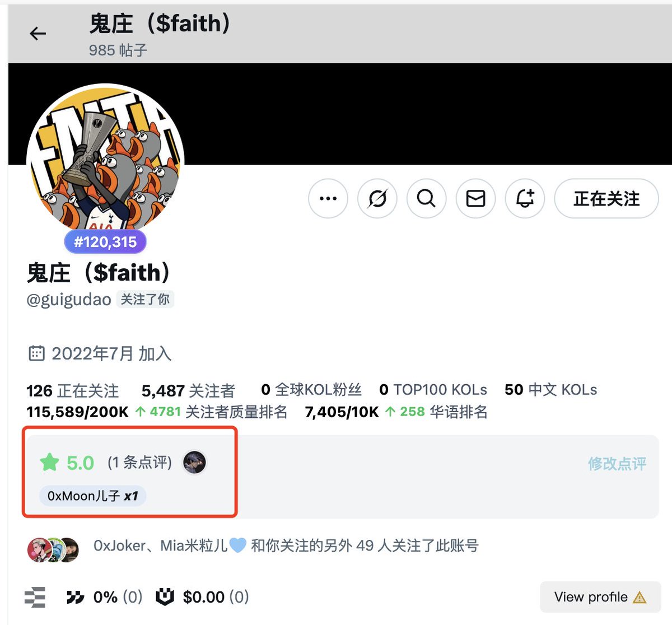672x625 pixels.
Task: Open the profile avatar picture
Action: (105, 162)
